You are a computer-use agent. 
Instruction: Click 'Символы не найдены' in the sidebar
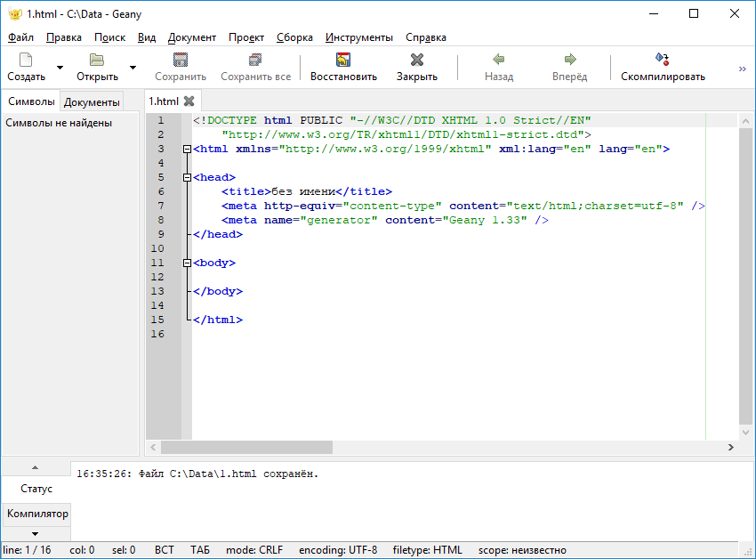point(59,123)
